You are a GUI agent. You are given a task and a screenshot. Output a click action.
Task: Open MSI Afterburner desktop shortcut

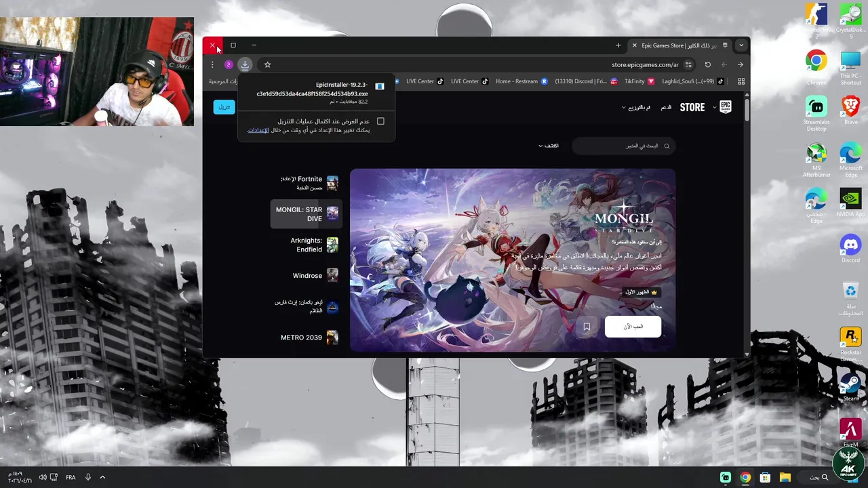point(816,159)
